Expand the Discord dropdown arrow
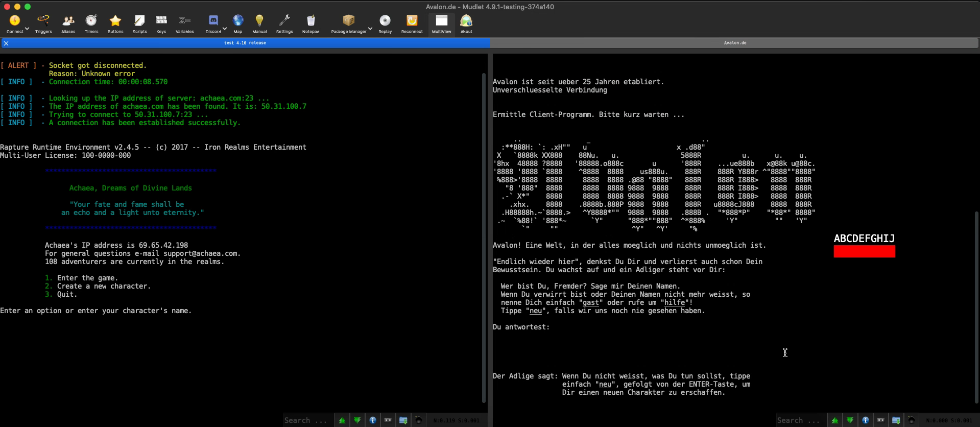 (225, 29)
